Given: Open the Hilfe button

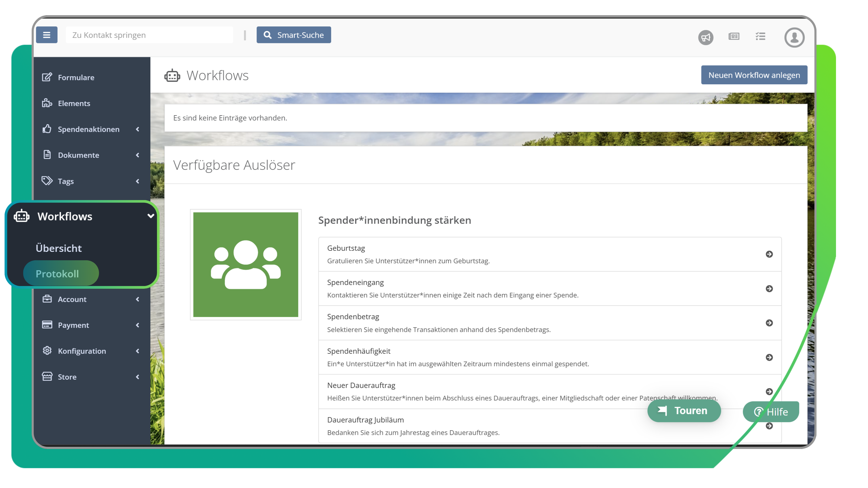Looking at the screenshot, I should [x=771, y=412].
